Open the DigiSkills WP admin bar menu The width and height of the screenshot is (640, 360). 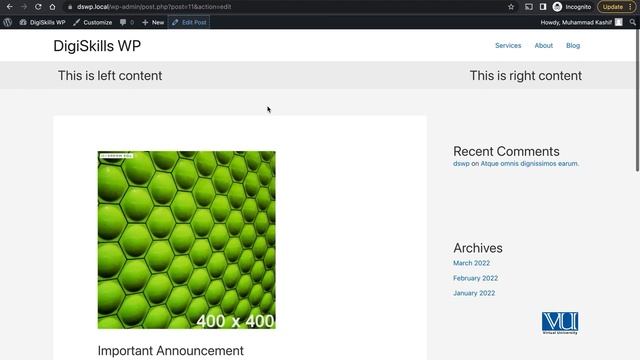42,22
